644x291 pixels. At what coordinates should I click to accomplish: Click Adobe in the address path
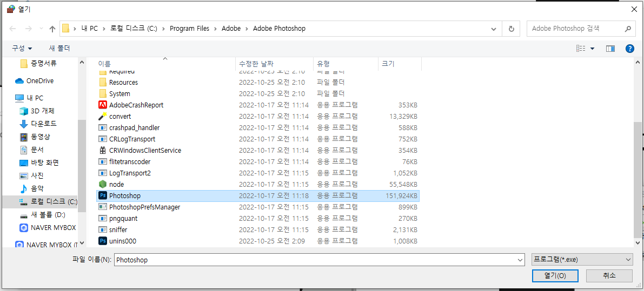[231, 29]
